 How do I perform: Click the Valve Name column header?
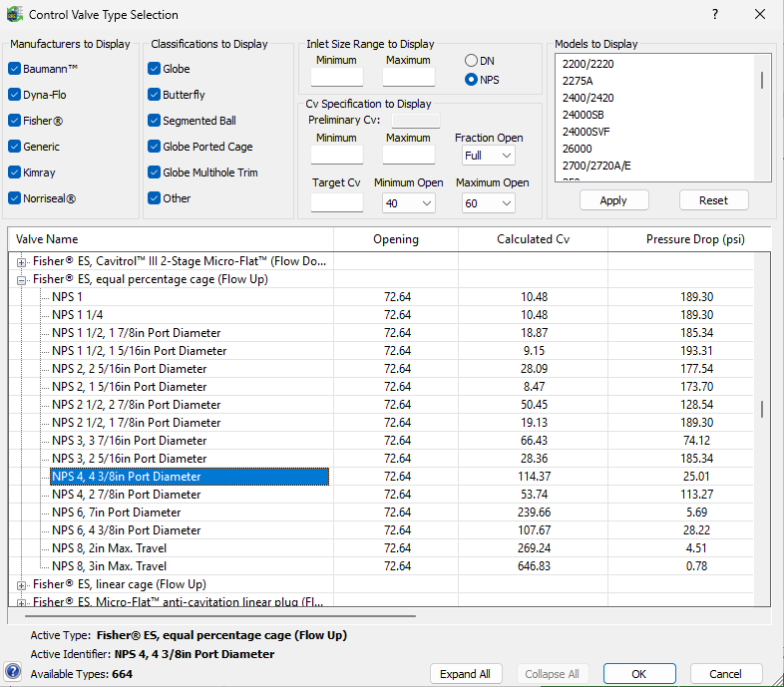coord(171,239)
